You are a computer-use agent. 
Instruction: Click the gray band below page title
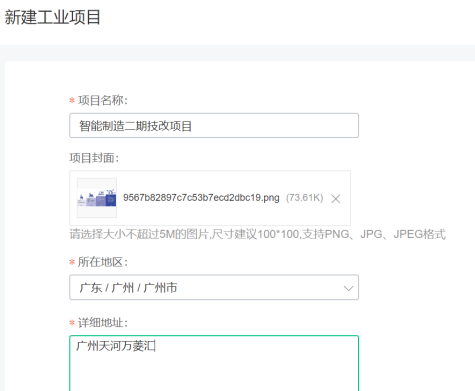tap(237, 53)
